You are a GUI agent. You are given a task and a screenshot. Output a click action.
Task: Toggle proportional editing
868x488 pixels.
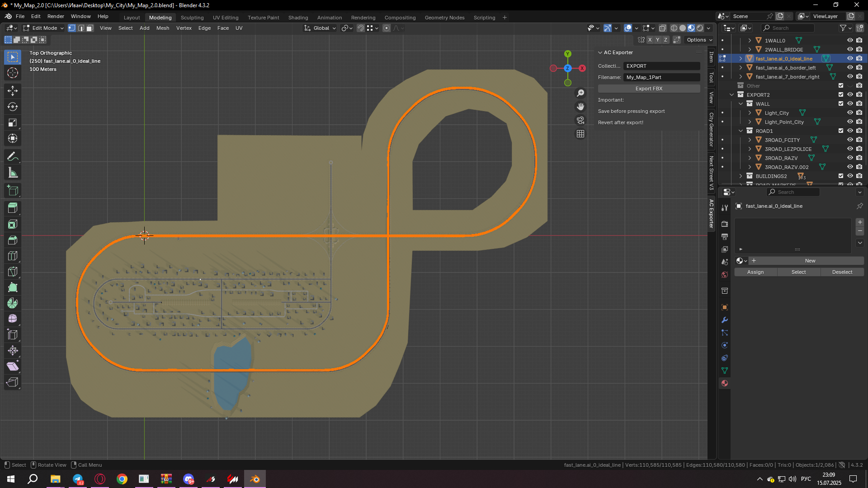[387, 28]
